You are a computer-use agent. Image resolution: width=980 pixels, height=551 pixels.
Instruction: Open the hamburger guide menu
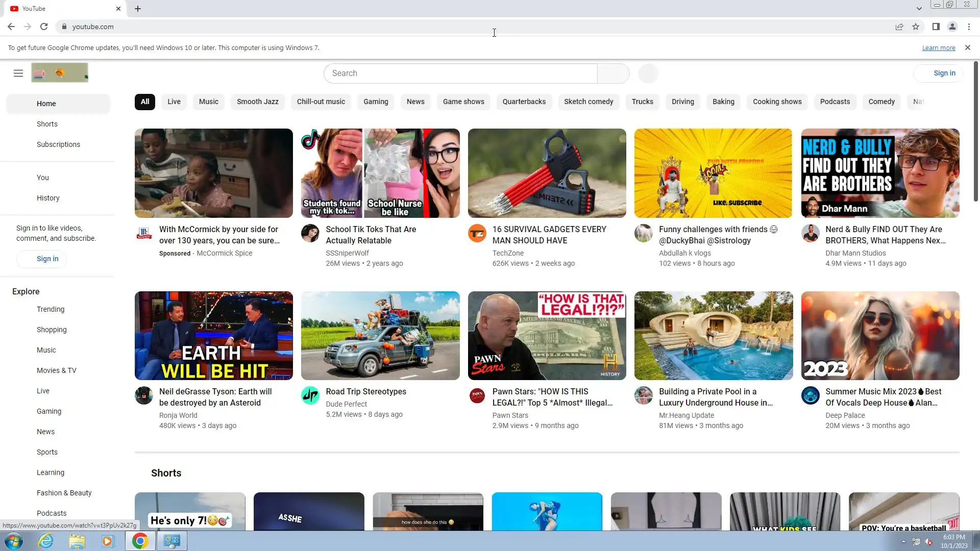(18, 73)
